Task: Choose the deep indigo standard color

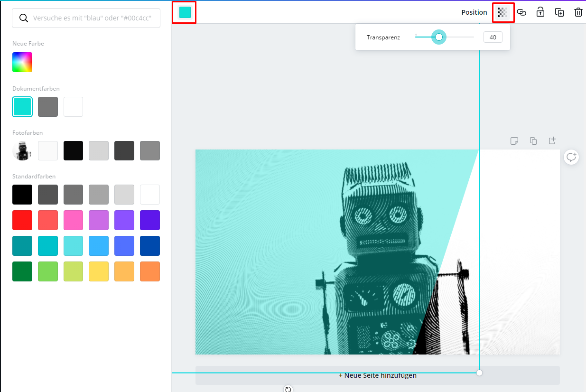Action: click(x=150, y=220)
